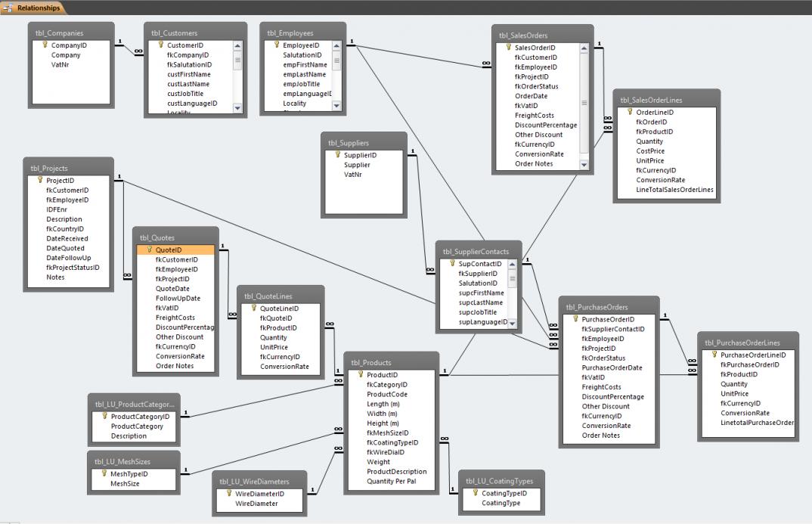Click the key icon next to ProductCategoryID
Image resolution: width=812 pixels, height=524 pixels.
pos(104,416)
